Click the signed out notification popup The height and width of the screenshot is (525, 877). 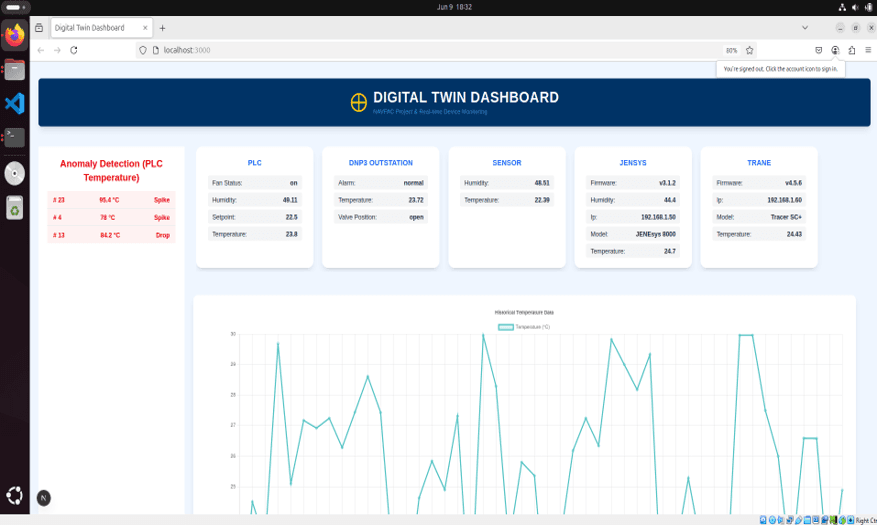point(780,69)
